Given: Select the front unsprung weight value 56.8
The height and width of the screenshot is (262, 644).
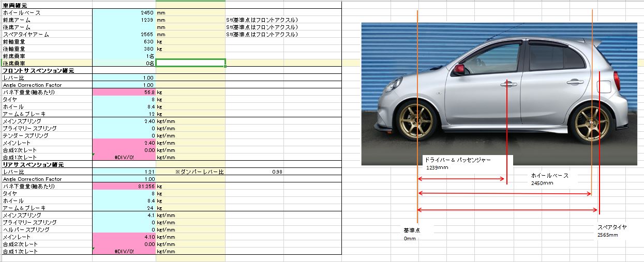Looking at the screenshot, I should pos(124,92).
